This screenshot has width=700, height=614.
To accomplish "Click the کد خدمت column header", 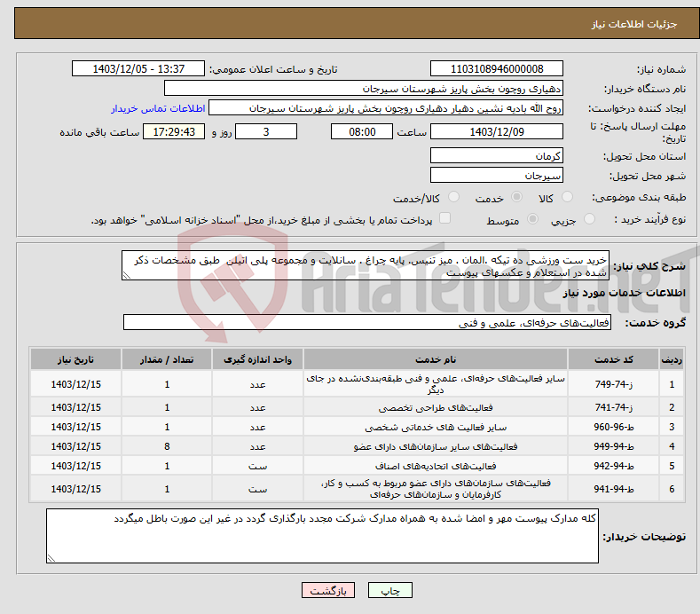I will (613, 359).
